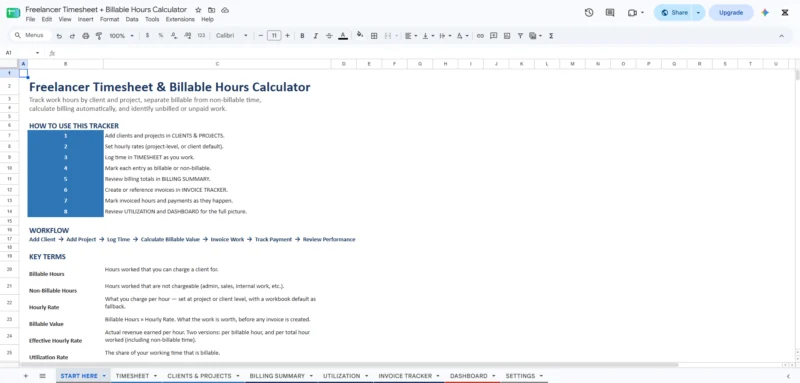Viewport: 800px width, 383px height.
Task: Open the zoom level dropdown
Action: (x=121, y=36)
